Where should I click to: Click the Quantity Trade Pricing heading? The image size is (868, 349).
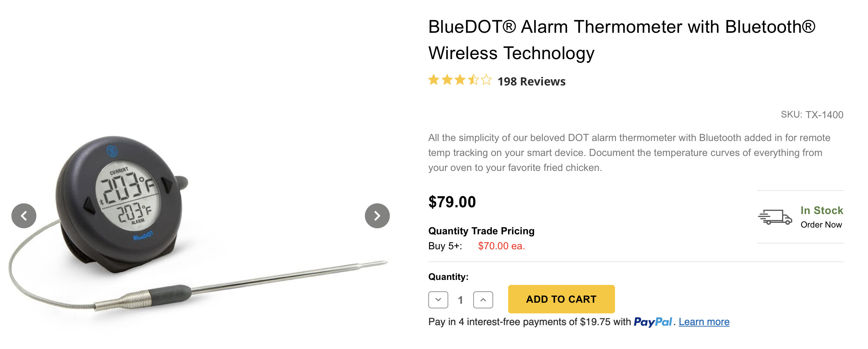point(481,231)
